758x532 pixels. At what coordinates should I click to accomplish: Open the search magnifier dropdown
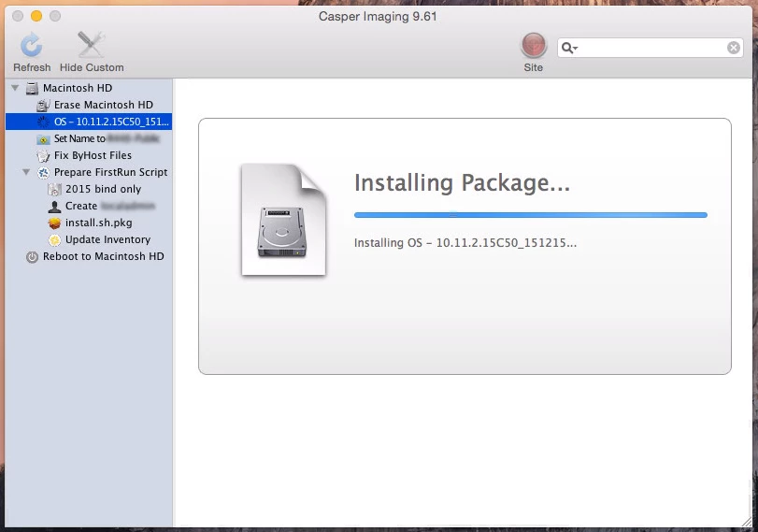point(569,48)
